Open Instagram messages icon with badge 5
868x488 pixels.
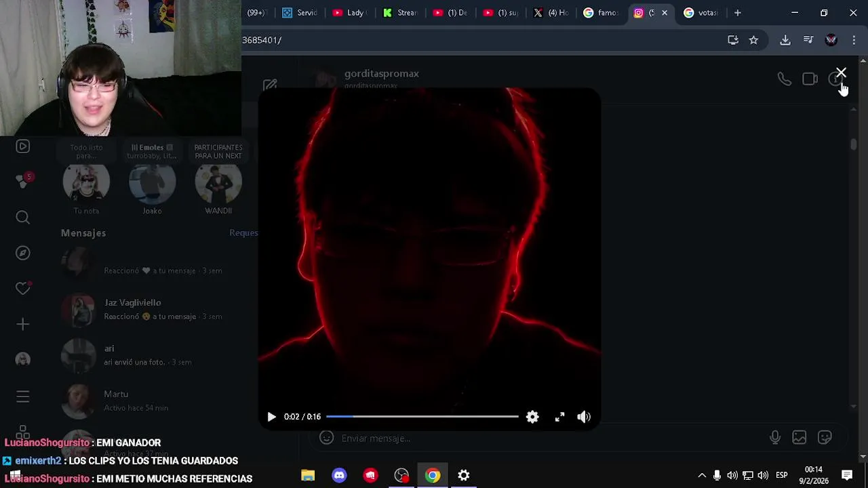[x=22, y=181]
